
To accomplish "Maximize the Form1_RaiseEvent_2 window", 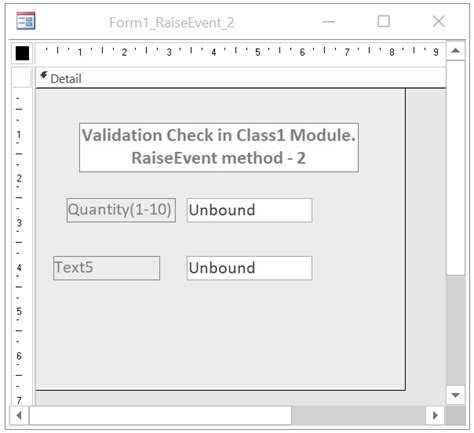I will pyautogui.click(x=383, y=22).
